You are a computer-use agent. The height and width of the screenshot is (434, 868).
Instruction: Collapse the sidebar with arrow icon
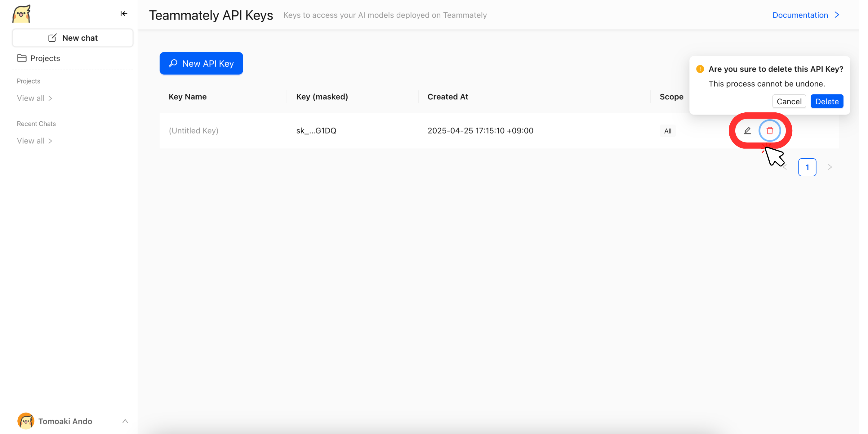[x=124, y=13]
